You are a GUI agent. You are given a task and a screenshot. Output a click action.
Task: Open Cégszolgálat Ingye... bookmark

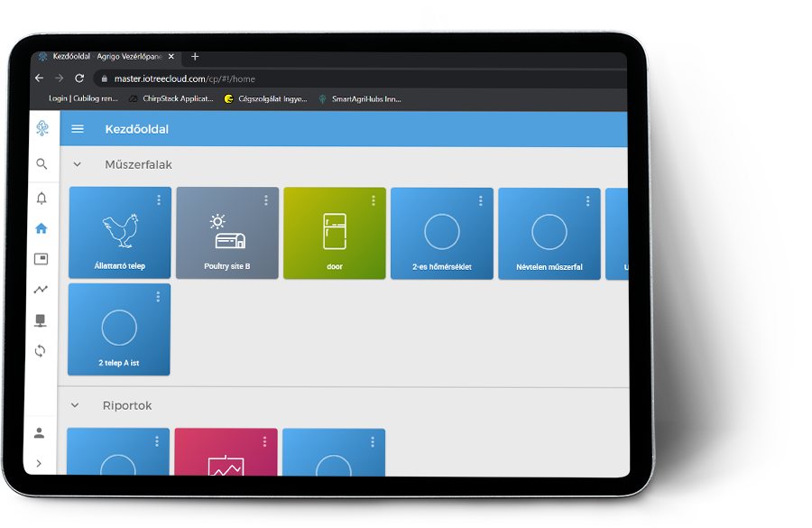coord(265,99)
